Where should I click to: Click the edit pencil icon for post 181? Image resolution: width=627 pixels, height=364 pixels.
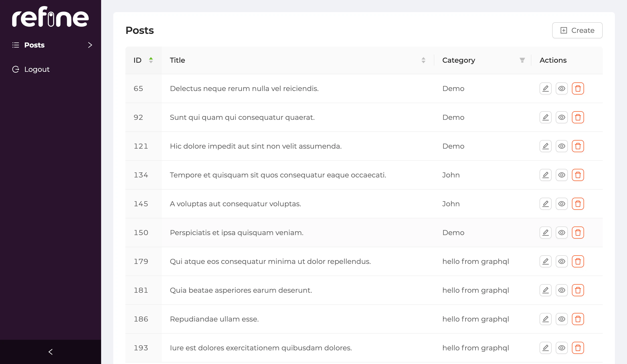[545, 290]
